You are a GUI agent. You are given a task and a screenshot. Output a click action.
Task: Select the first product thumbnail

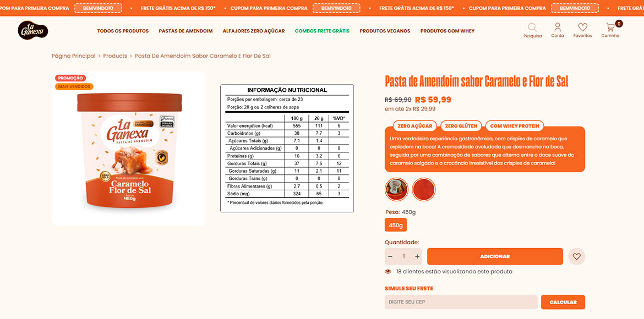coord(396,189)
